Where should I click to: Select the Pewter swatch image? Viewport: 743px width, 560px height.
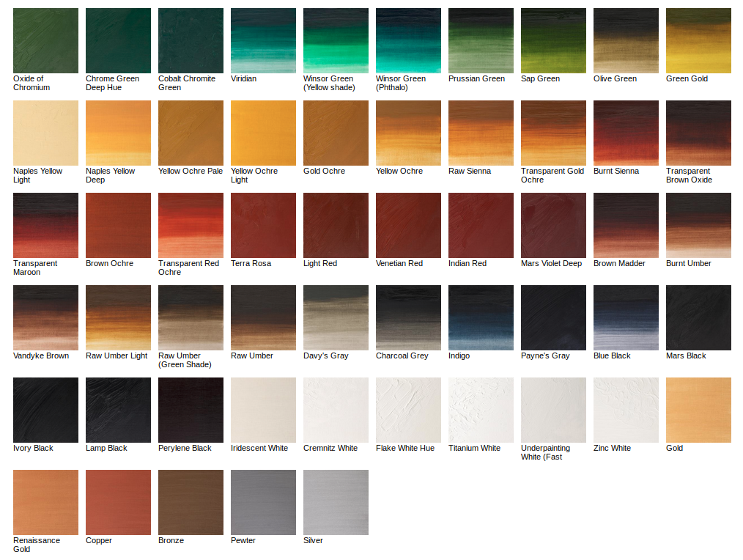coord(263,502)
